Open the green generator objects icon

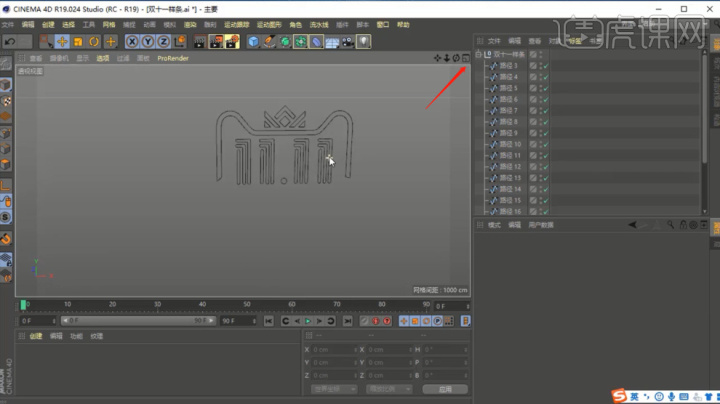click(285, 42)
